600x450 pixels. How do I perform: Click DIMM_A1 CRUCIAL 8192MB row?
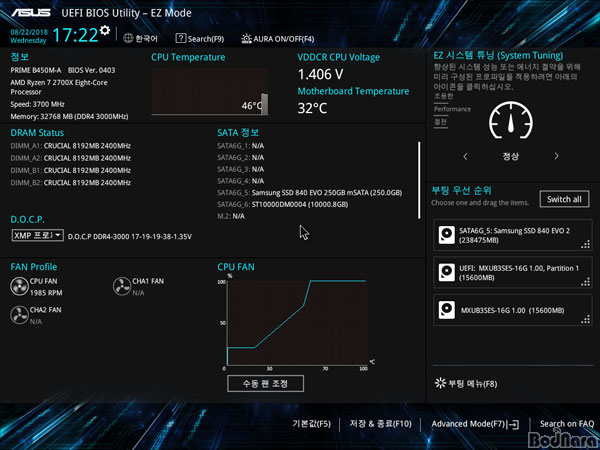pyautogui.click(x=71, y=146)
